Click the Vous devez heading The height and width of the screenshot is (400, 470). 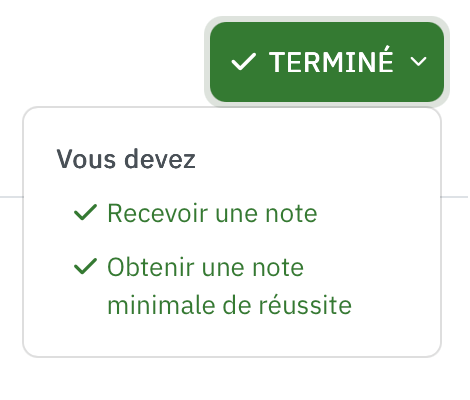[x=126, y=159]
